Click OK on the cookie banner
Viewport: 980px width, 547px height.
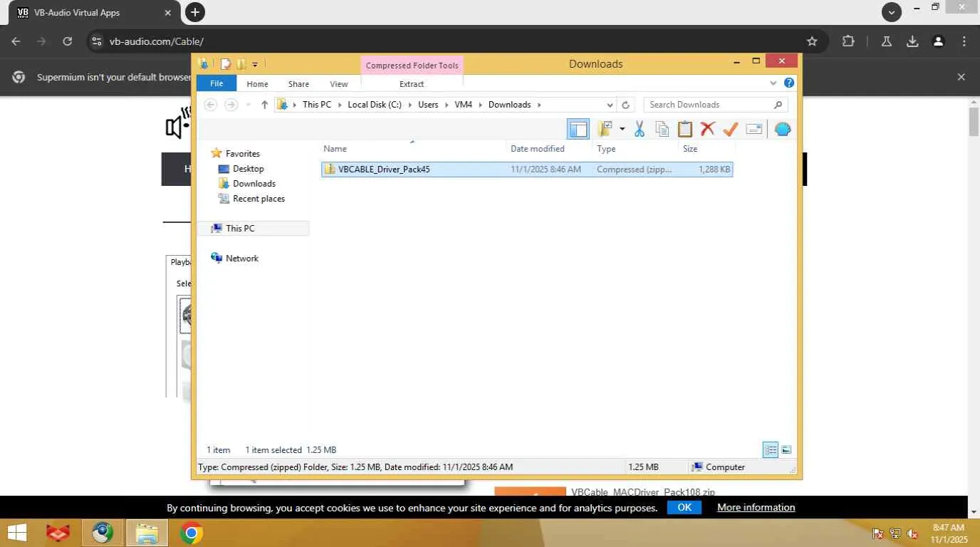(684, 507)
